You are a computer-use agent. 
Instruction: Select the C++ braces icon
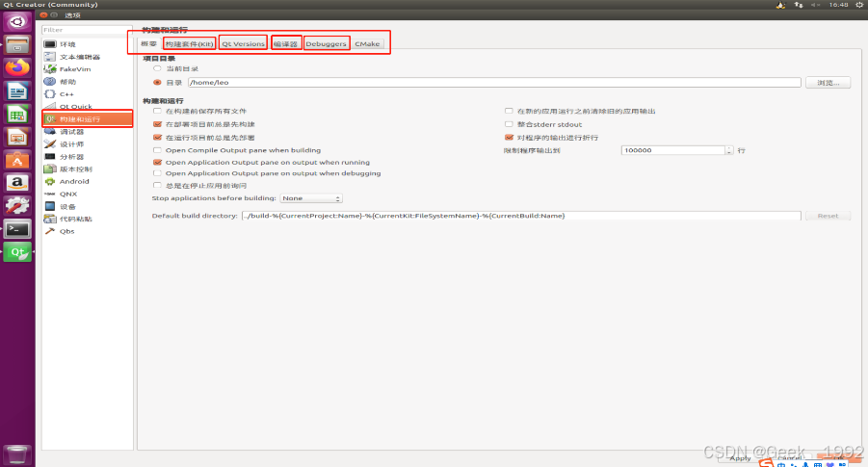click(50, 94)
